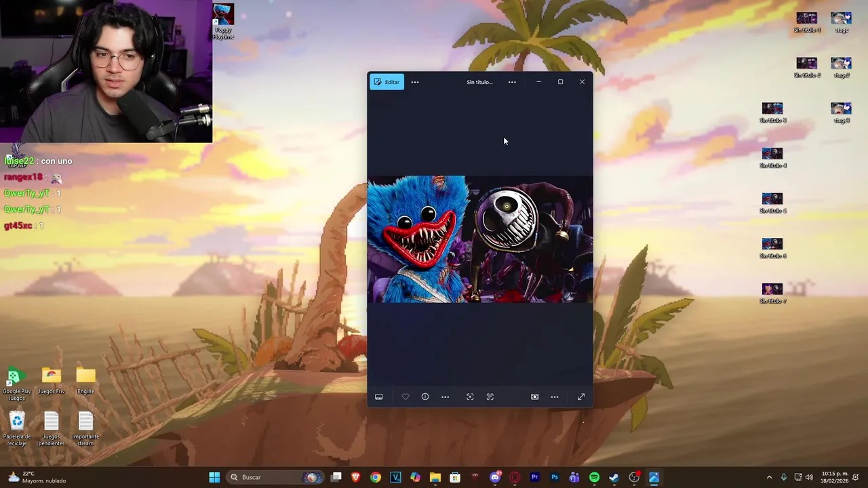This screenshot has width=868, height=488.
Task: Click the Editar button in Photos
Action: tap(387, 82)
